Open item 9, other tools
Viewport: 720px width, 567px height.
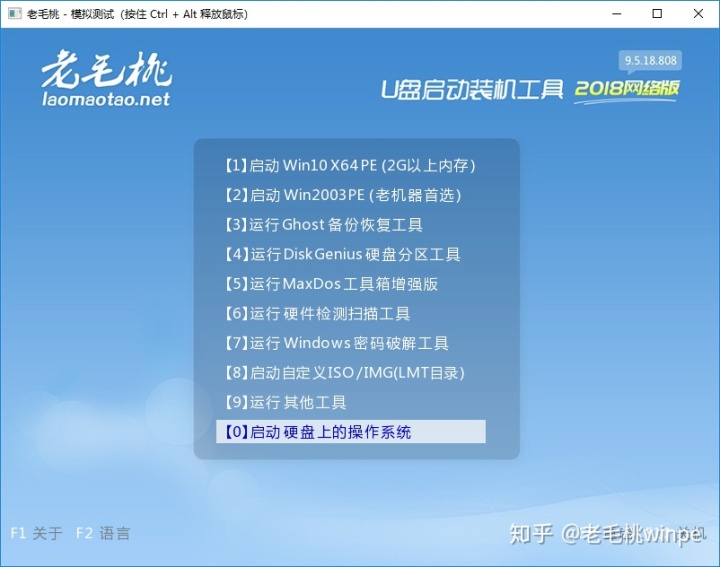click(285, 402)
